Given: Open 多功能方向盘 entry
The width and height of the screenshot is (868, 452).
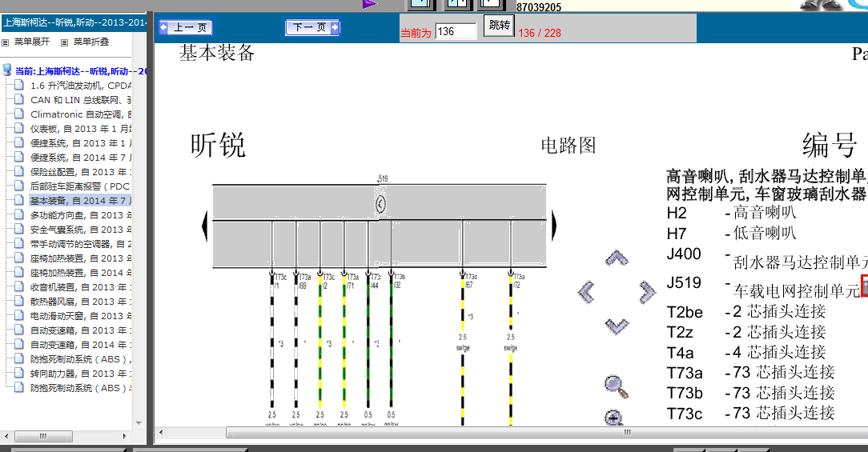Looking at the screenshot, I should 81,214.
